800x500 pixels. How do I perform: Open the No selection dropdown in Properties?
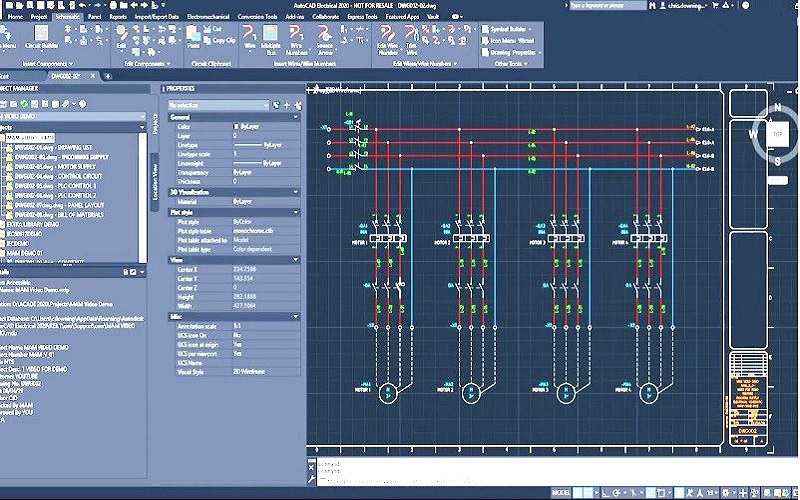click(218, 105)
